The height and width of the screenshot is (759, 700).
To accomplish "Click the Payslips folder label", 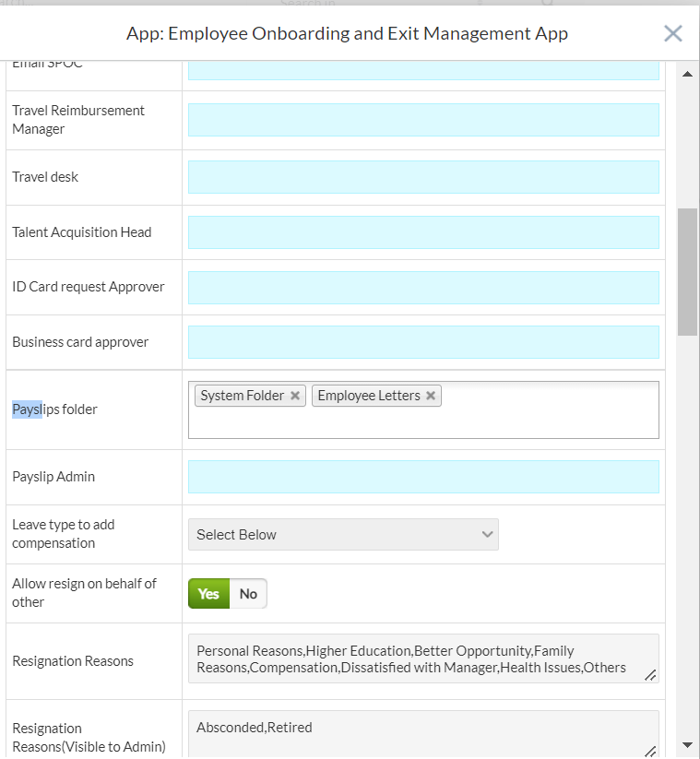I will point(54,409).
